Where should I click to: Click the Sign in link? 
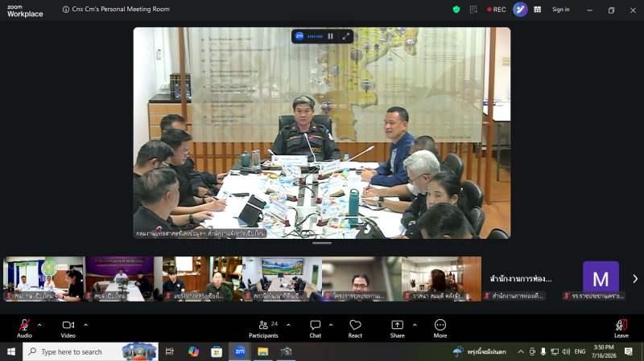[560, 10]
